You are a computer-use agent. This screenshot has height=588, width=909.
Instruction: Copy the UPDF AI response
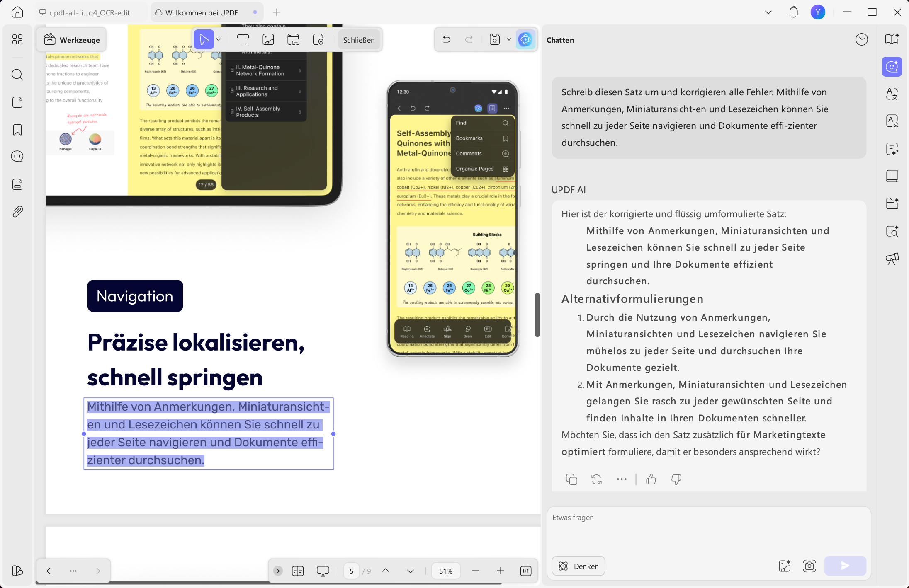point(571,479)
